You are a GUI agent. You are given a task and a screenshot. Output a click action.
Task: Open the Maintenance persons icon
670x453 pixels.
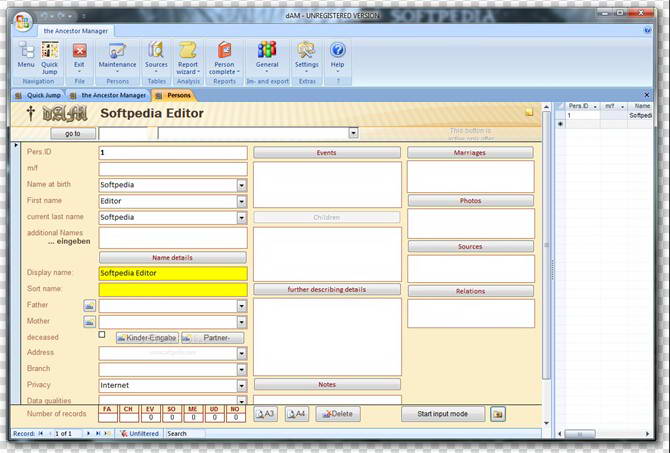coord(117,56)
